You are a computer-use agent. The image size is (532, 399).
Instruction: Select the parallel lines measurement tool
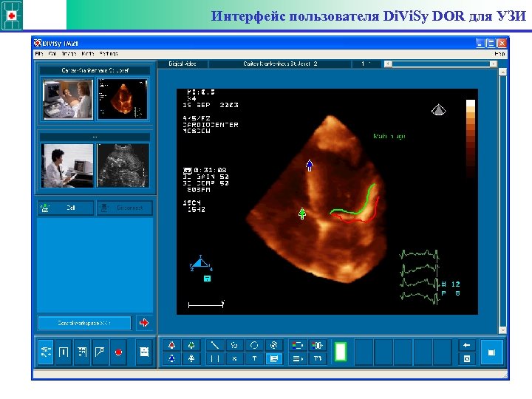click(215, 358)
